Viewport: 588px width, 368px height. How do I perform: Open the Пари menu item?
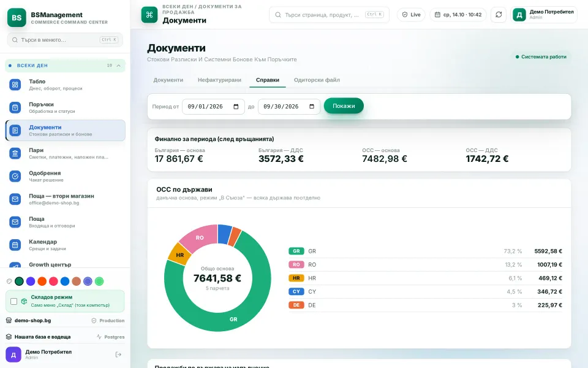click(x=66, y=153)
